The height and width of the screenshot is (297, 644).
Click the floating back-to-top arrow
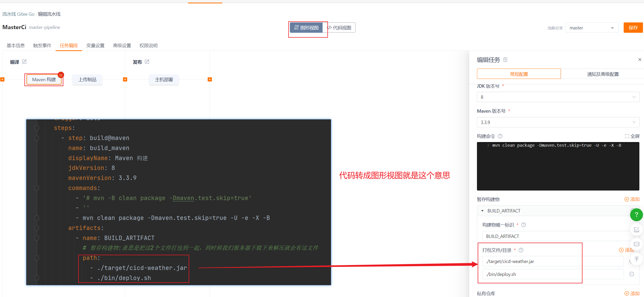point(637,259)
